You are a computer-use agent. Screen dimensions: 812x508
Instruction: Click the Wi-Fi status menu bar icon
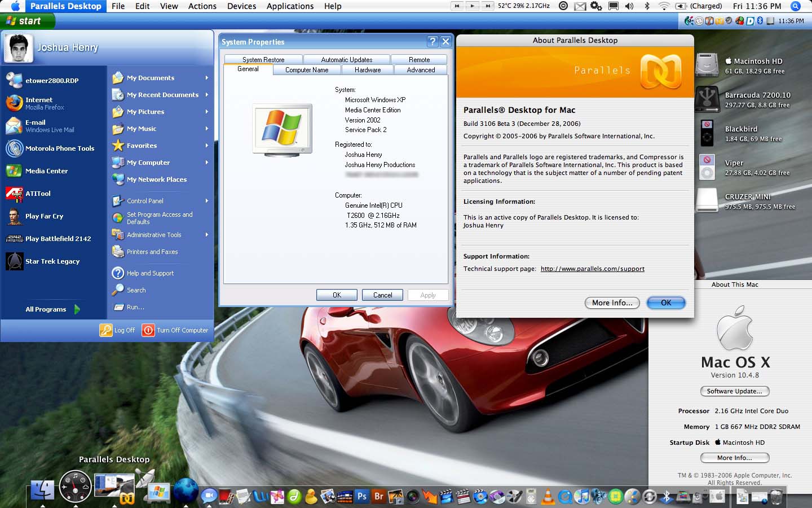pyautogui.click(x=664, y=6)
